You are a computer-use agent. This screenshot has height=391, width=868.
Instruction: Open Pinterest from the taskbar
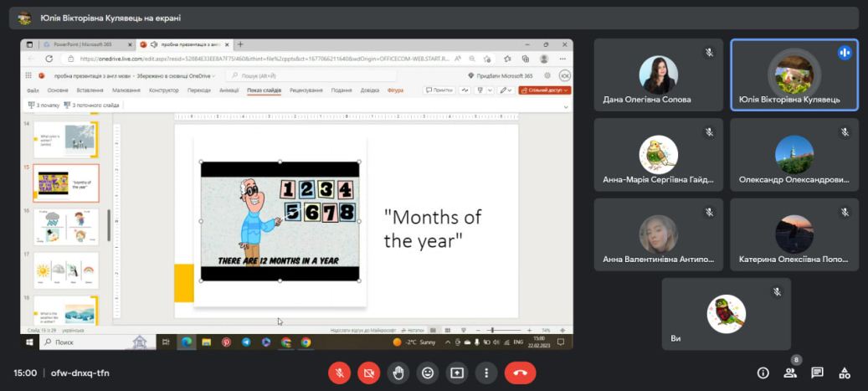coord(226,342)
